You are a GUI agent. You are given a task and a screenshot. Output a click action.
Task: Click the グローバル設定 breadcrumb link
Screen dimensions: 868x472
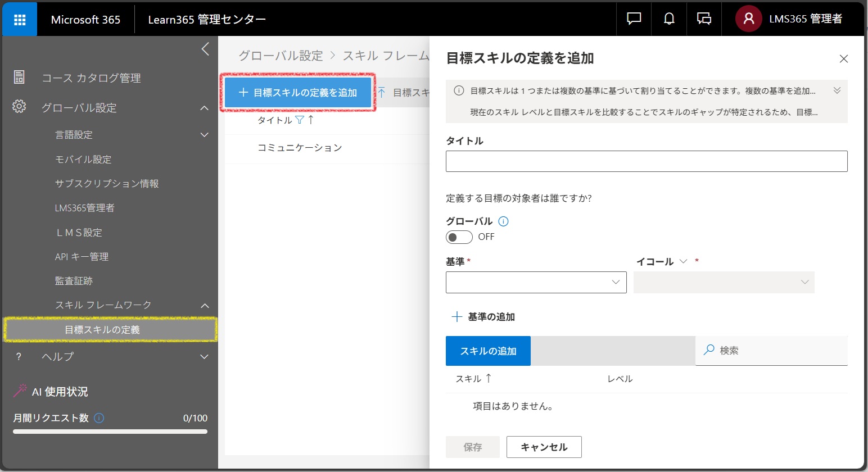point(281,56)
